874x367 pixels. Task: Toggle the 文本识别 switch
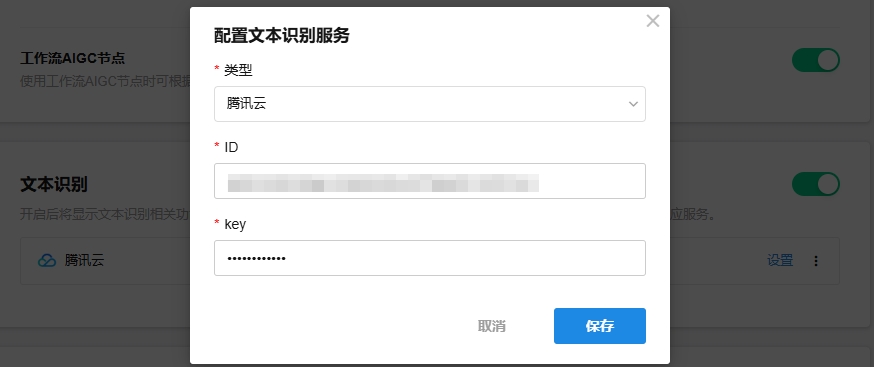point(816,184)
